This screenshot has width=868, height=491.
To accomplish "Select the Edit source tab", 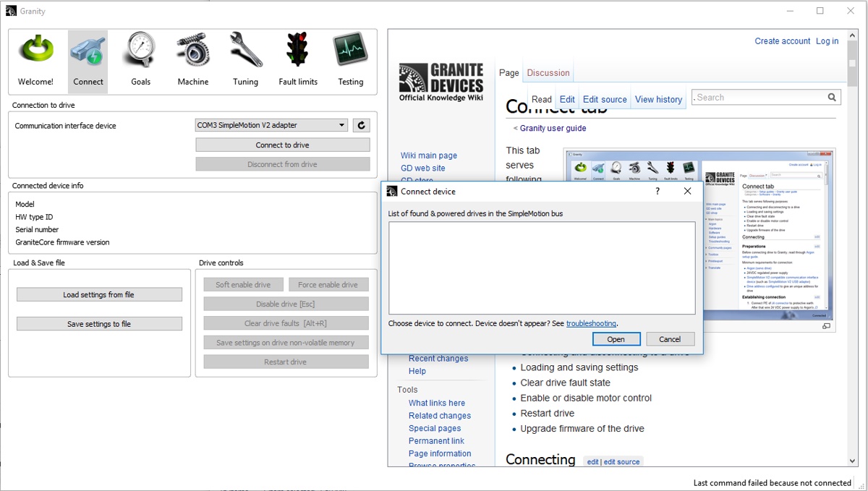I will coord(604,98).
